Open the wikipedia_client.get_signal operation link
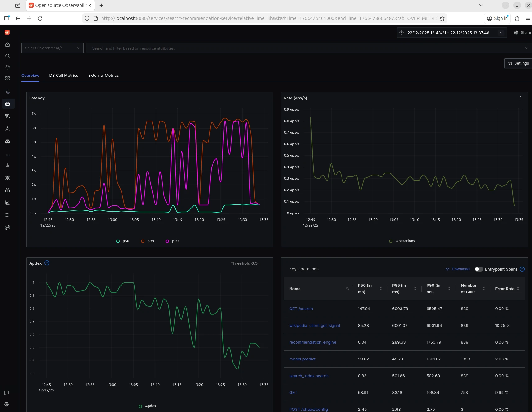The image size is (532, 412). coord(314,326)
